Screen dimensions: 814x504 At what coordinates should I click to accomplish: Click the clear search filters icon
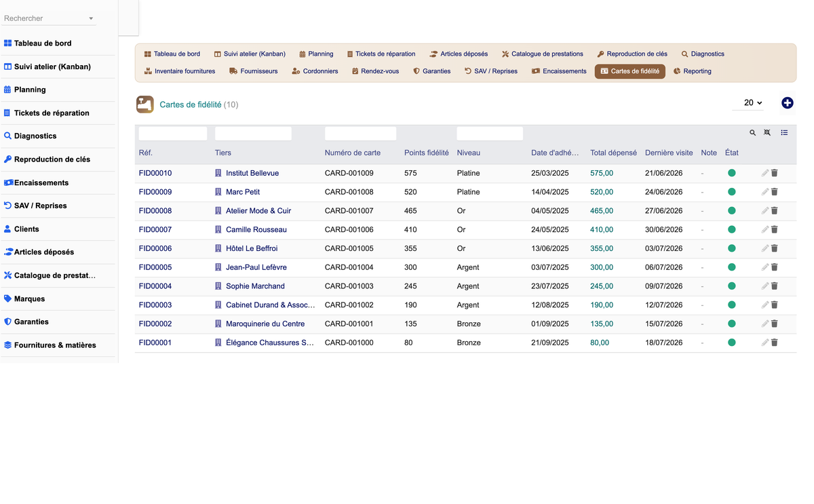767,133
